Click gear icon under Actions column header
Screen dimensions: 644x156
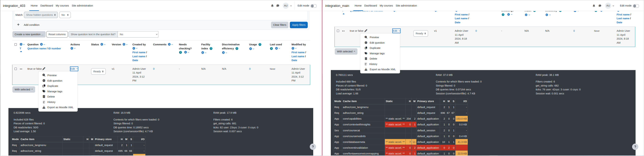coord(72,48)
